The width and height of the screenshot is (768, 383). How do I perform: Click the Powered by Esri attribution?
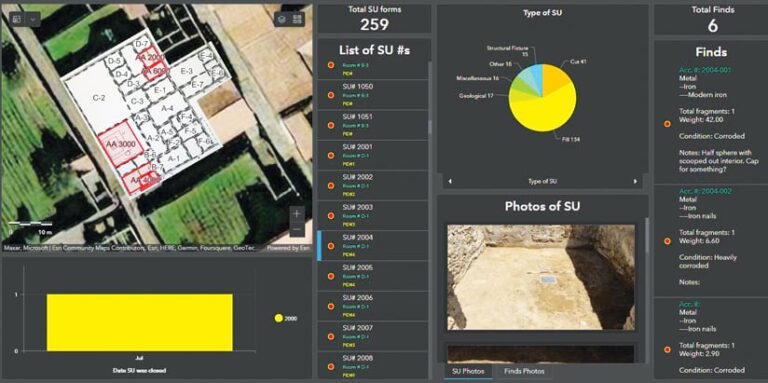(289, 248)
